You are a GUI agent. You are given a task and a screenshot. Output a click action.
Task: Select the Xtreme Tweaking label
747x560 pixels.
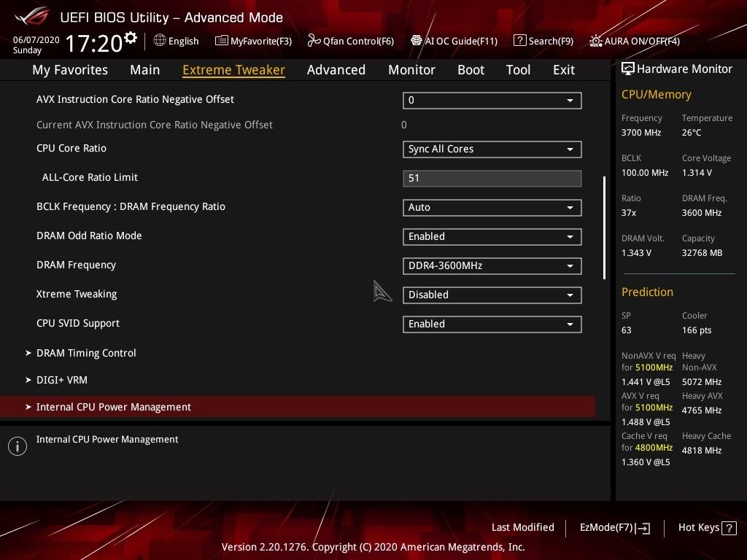[x=77, y=294]
